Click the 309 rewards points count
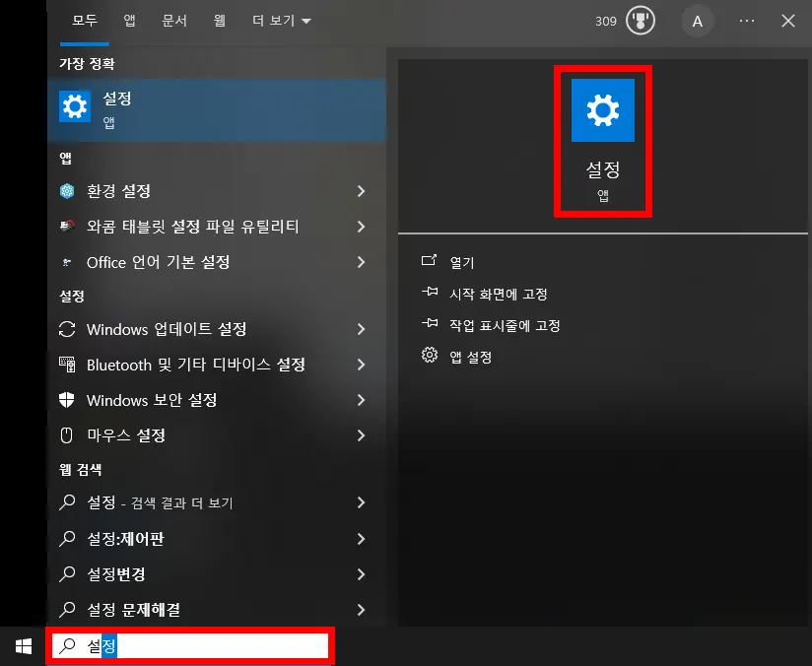 click(x=606, y=22)
